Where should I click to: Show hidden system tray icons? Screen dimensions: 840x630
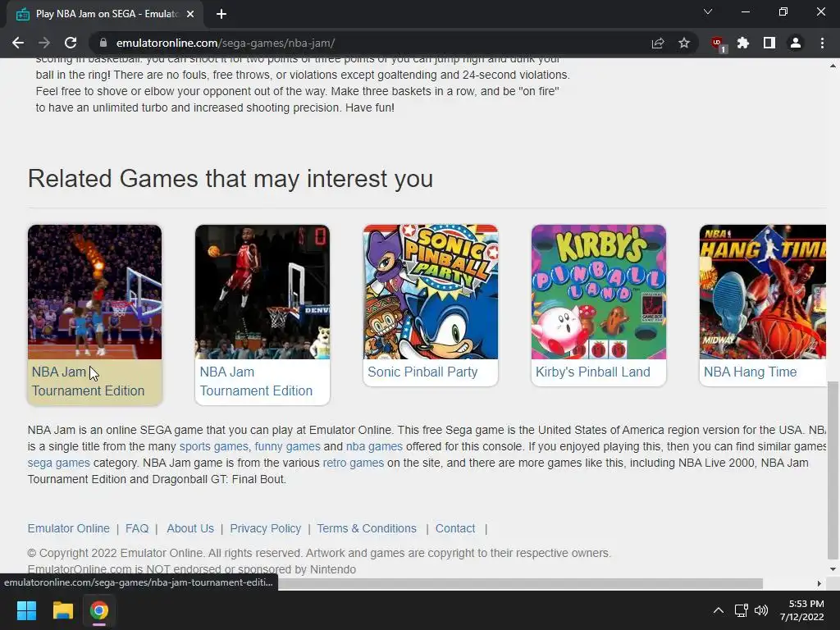tap(719, 610)
